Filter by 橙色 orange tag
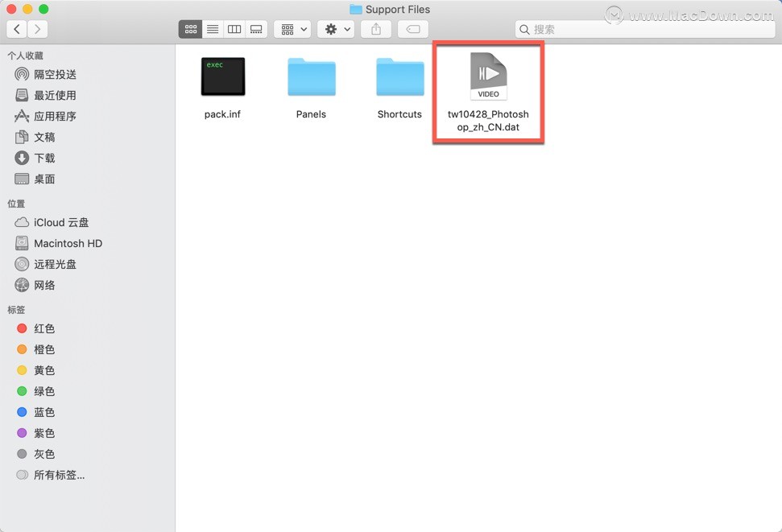Image resolution: width=782 pixels, height=532 pixels. pyautogui.click(x=43, y=349)
